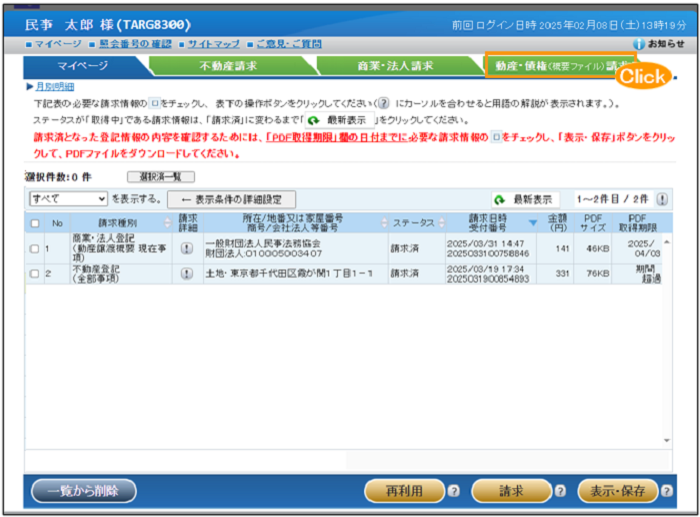Open the すべて filter dropdown
This screenshot has height=517, width=700.
68,199
